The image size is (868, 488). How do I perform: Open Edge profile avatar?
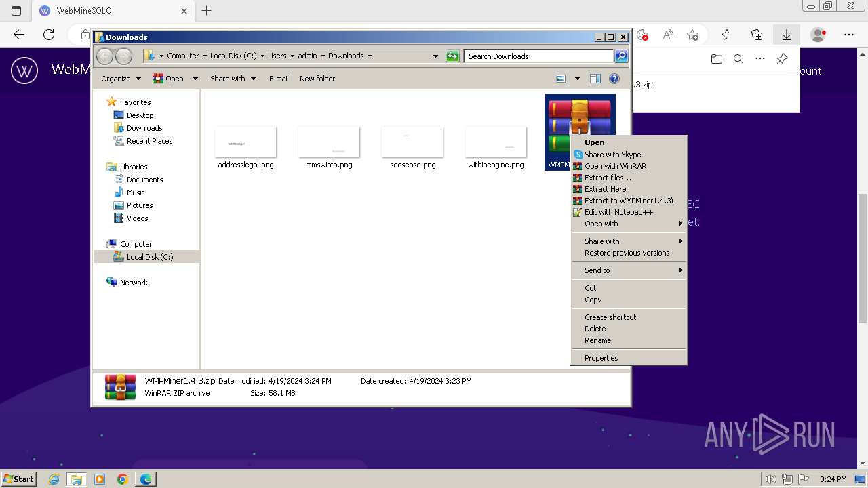pyautogui.click(x=818, y=35)
